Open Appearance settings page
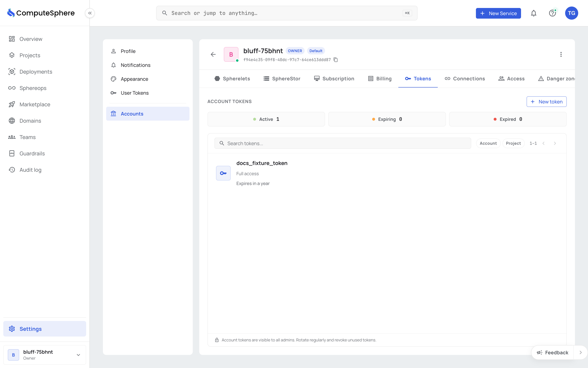588x368 pixels. [148, 79]
